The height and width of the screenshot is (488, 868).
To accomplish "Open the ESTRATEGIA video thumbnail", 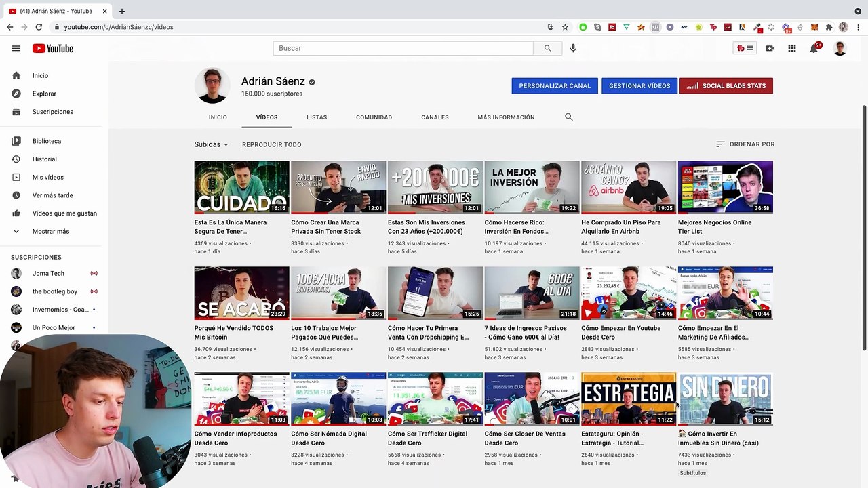I will click(629, 399).
